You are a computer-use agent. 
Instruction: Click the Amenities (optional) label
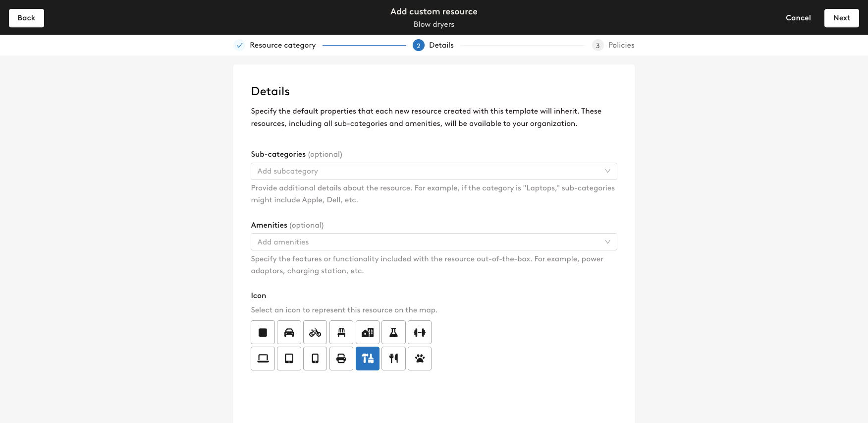pos(287,225)
